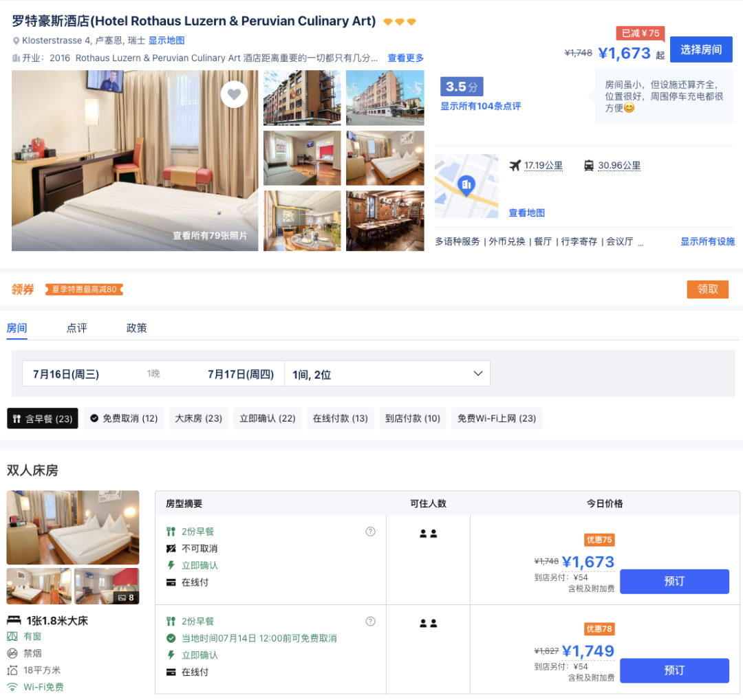Click the location pin icon beside Klosterstrasse 4

[x=16, y=41]
